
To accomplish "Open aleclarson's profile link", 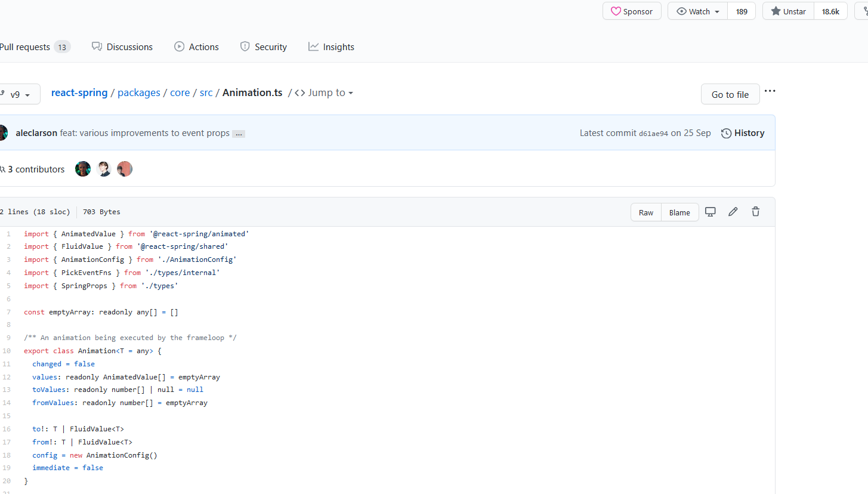I will coord(36,133).
